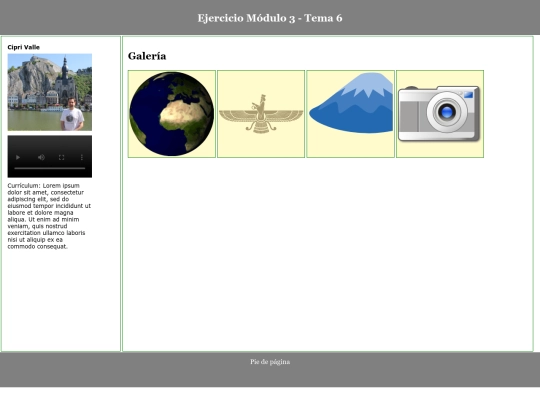
Task: Open the video's three-dot options menu
Action: point(82,157)
